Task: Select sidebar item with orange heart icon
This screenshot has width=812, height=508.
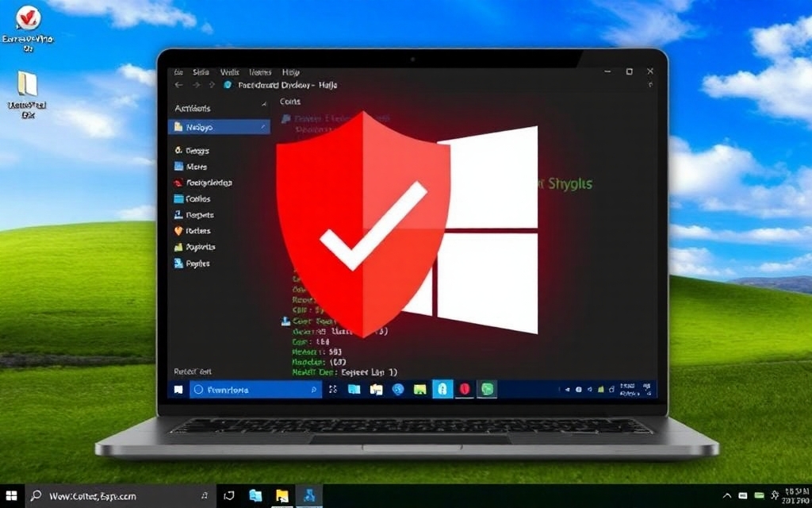Action: (192, 231)
